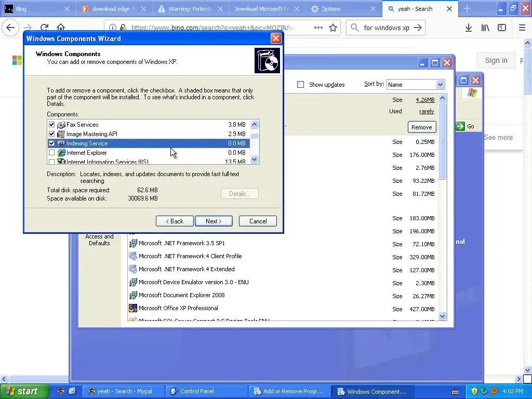Click programs list scroll up arrow
Screen dimensions: 532x399
pyautogui.click(x=442, y=98)
